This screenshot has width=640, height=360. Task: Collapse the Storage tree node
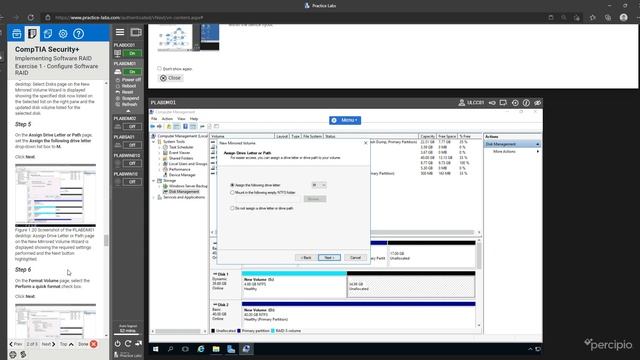pyautogui.click(x=154, y=180)
